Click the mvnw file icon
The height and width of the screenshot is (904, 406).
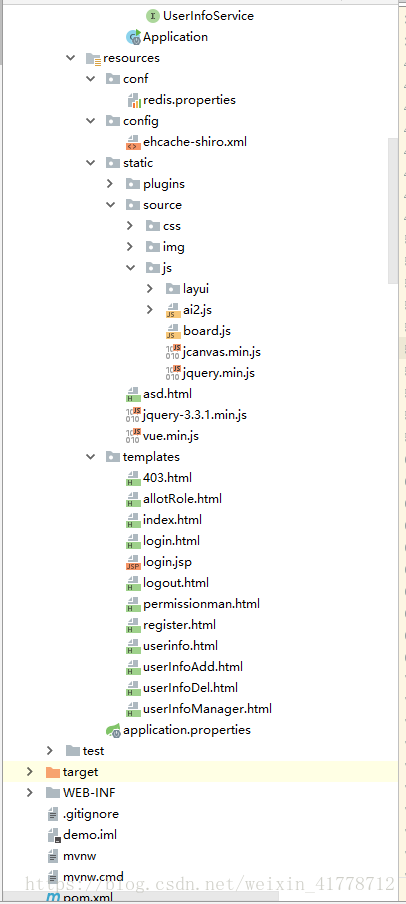point(52,856)
